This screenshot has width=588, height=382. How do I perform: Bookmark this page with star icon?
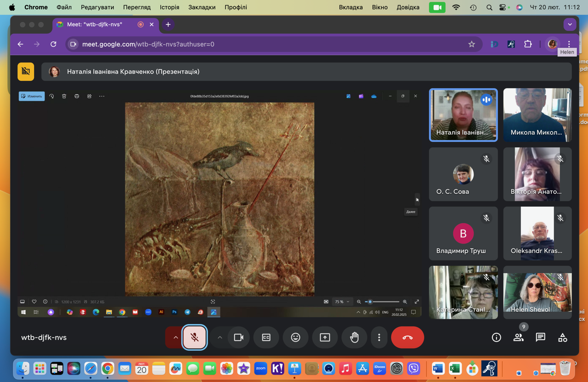point(471,44)
